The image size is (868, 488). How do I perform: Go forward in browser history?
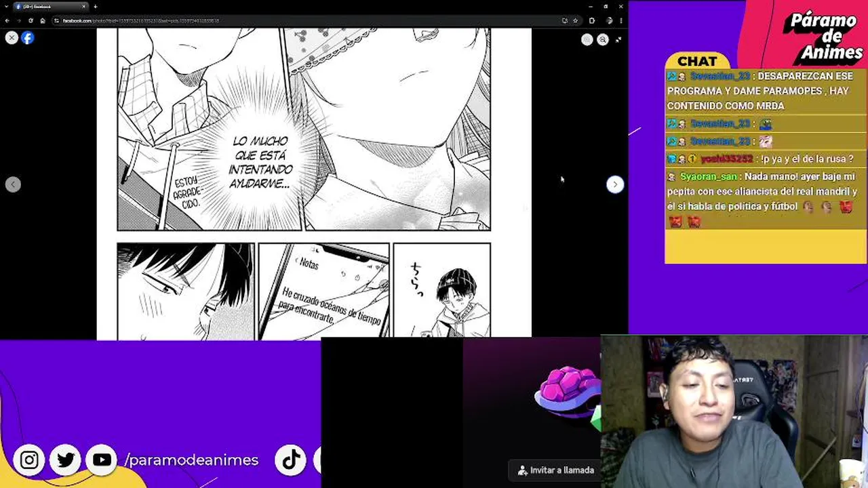[x=19, y=20]
